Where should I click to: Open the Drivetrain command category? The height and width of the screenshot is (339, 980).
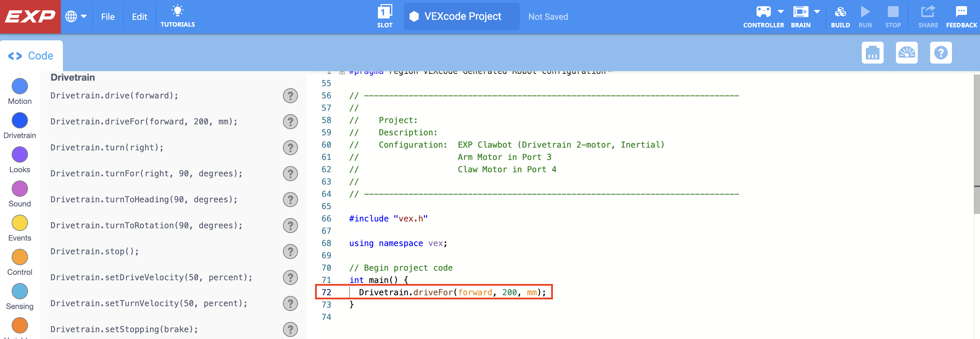[19, 121]
